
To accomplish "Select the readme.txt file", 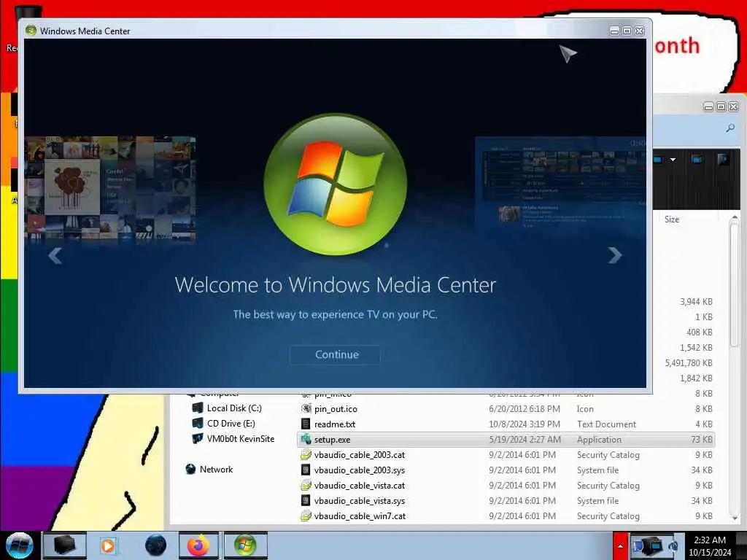I will [x=335, y=424].
